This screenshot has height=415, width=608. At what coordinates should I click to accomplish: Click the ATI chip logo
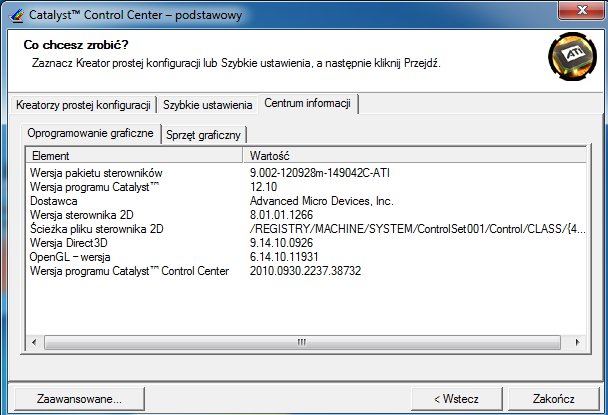point(572,56)
